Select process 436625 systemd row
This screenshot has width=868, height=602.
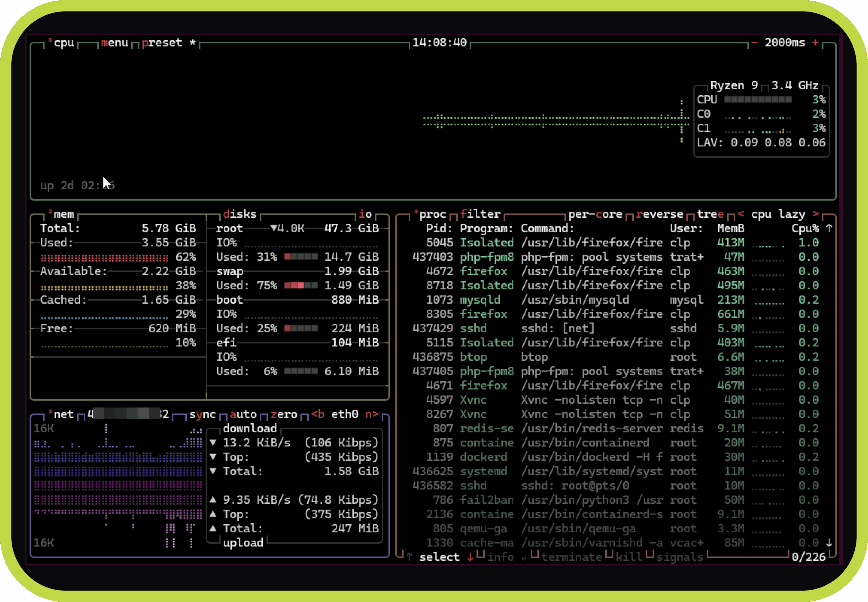pyautogui.click(x=616, y=471)
